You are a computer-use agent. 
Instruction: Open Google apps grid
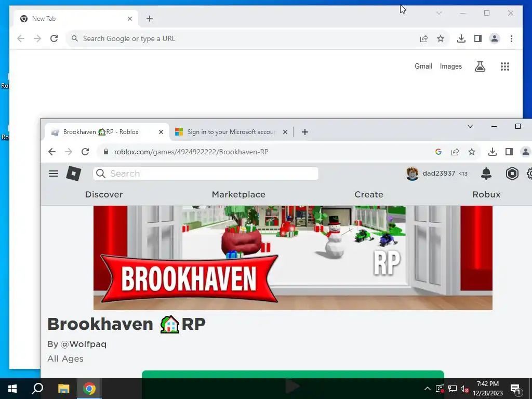coord(505,66)
